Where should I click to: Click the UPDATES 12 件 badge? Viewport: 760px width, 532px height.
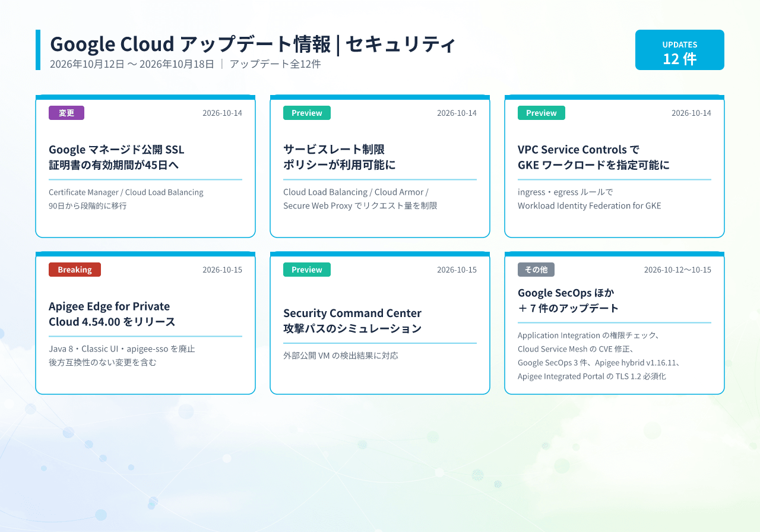pyautogui.click(x=680, y=50)
